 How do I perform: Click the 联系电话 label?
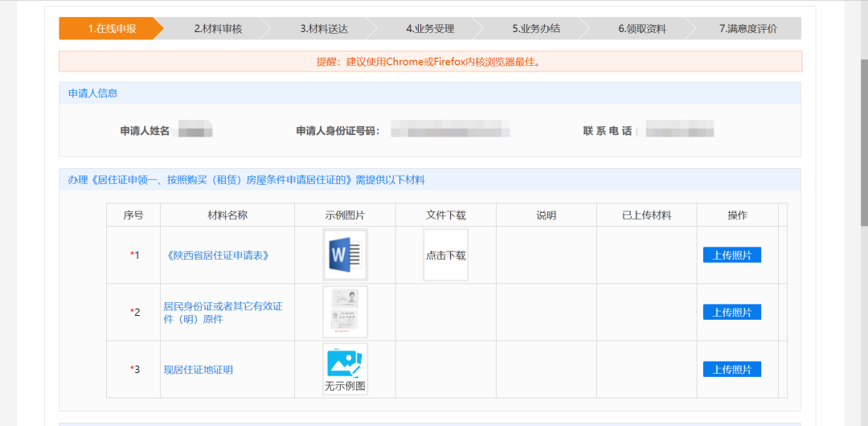607,131
